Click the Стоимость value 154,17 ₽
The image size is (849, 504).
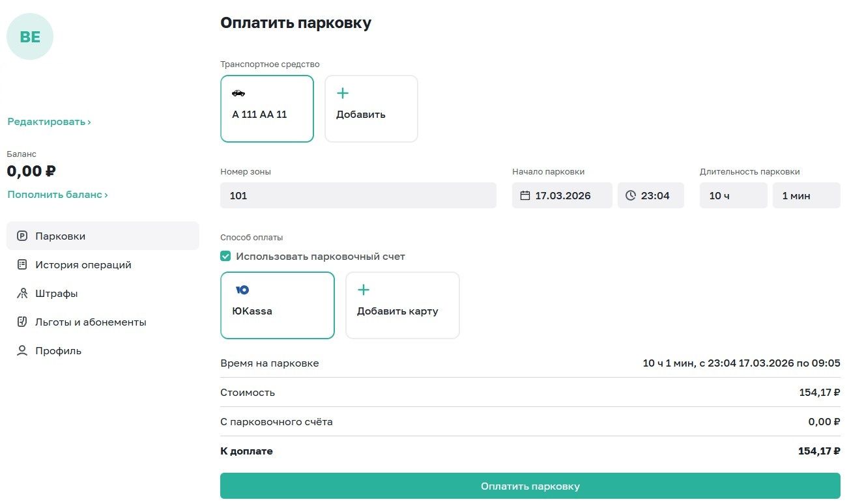(820, 393)
